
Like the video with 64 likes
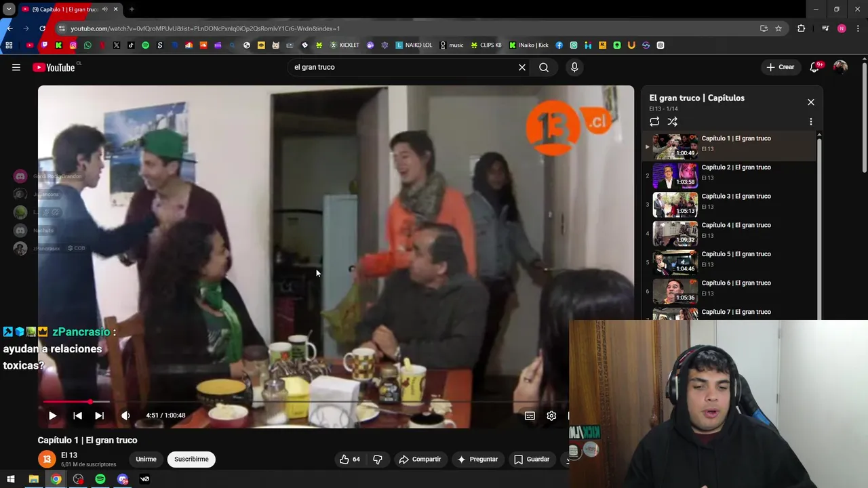tap(350, 459)
